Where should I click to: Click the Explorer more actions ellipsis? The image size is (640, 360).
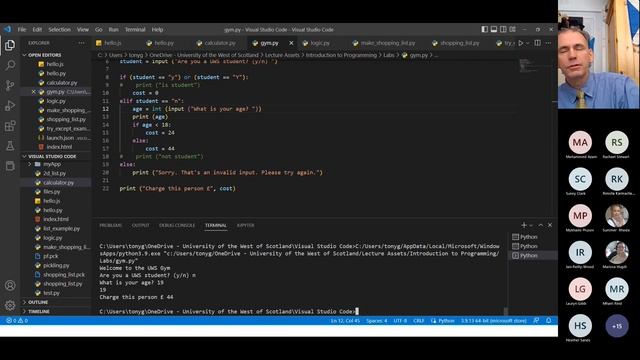pos(81,43)
